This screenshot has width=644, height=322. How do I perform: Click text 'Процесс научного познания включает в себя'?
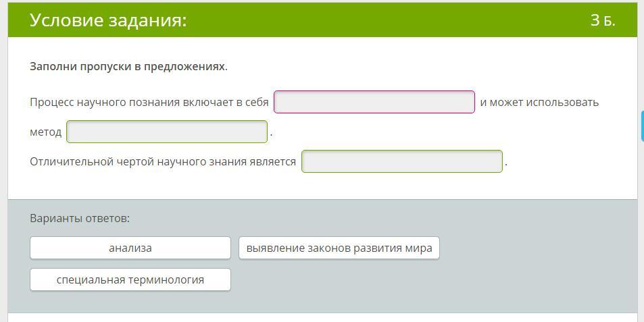(x=149, y=103)
